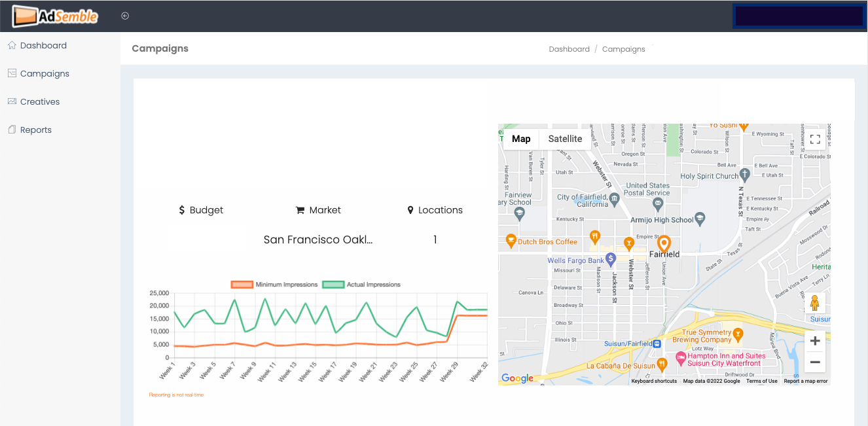Switch map to Satellite view
The width and height of the screenshot is (868, 426).
coord(565,139)
